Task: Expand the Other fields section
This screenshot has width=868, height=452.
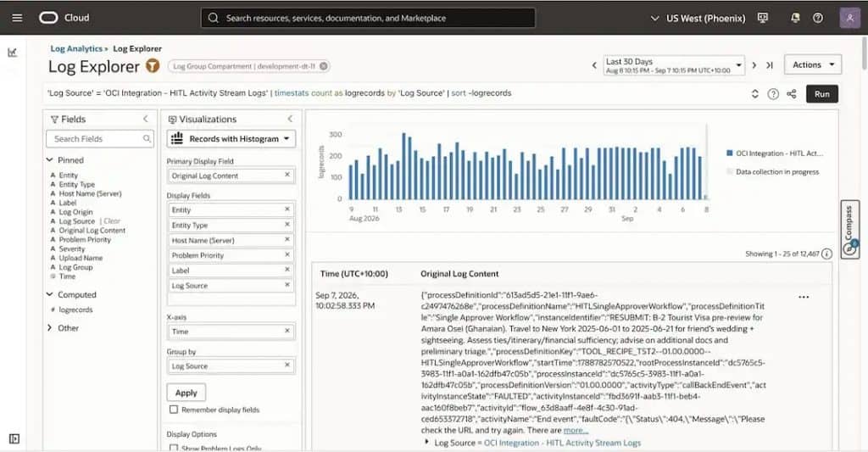Action: click(50, 328)
